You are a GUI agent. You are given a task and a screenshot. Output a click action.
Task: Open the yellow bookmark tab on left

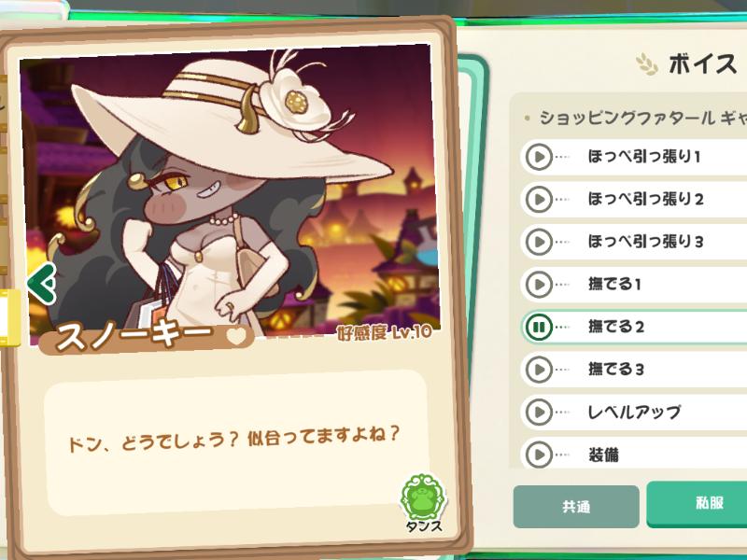tap(9, 317)
